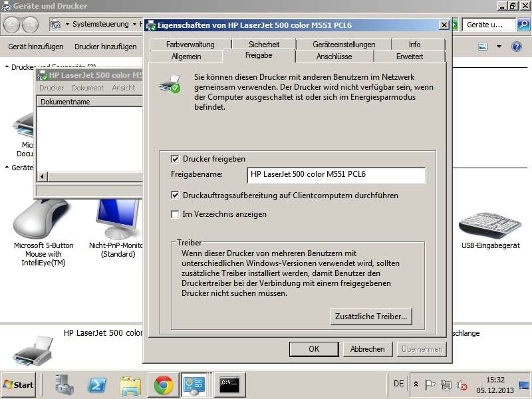Click the print queue window title icon
Viewport: 532px width, 399px height.
click(x=43, y=75)
